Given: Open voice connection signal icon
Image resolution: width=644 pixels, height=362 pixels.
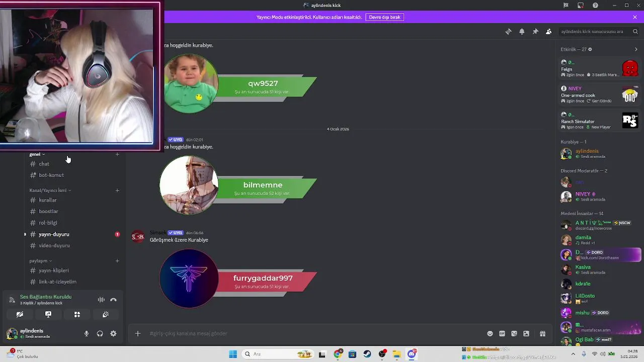Looking at the screenshot, I should (x=12, y=300).
